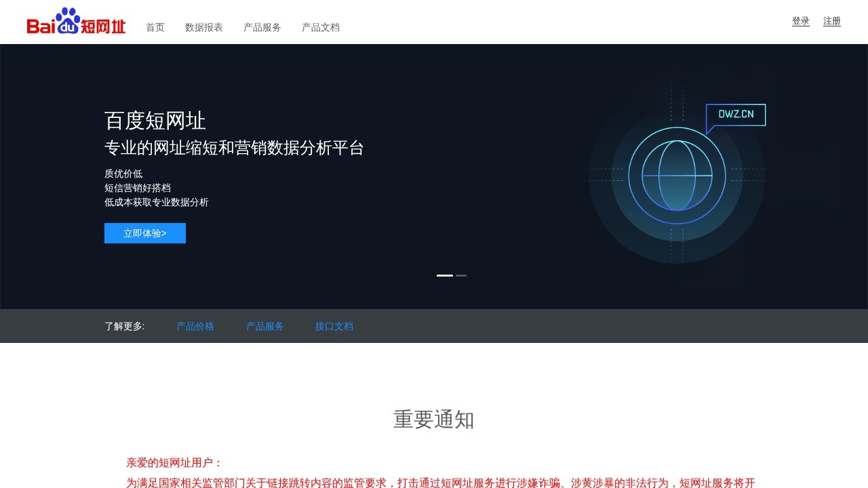The image size is (868, 488).
Task: Open 产品服务 in the top navigation
Action: (x=262, y=27)
